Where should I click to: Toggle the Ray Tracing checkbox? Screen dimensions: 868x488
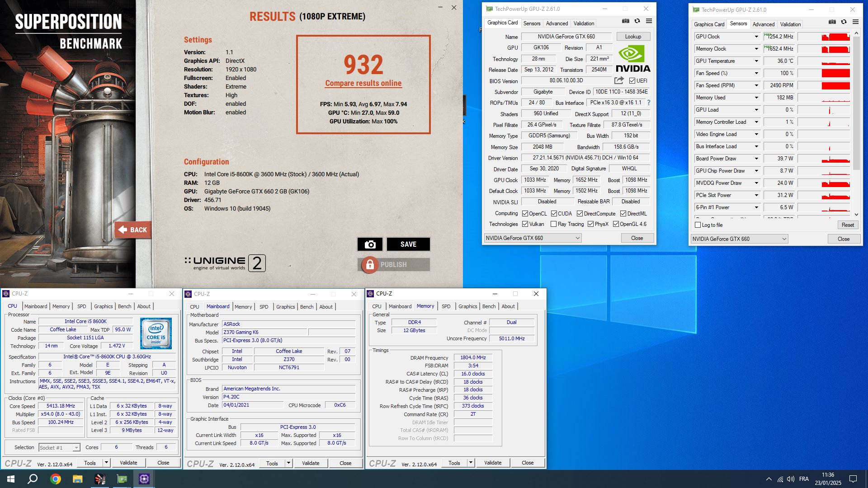coord(553,224)
